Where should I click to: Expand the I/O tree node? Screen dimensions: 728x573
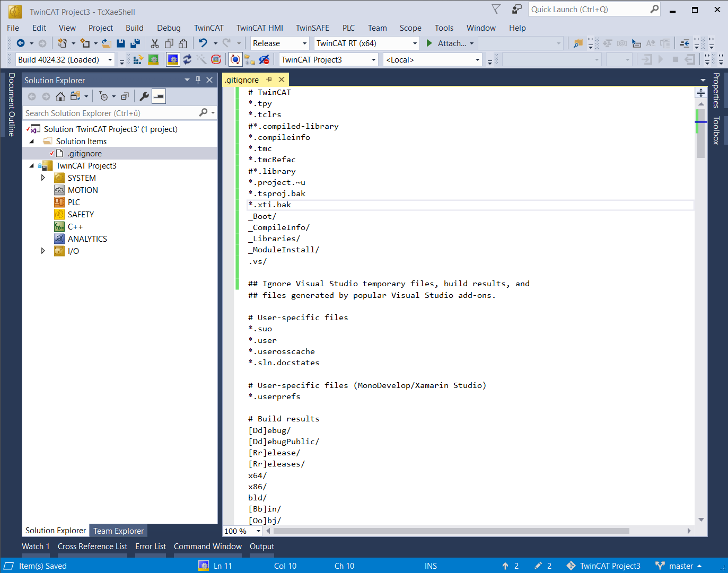coord(43,251)
